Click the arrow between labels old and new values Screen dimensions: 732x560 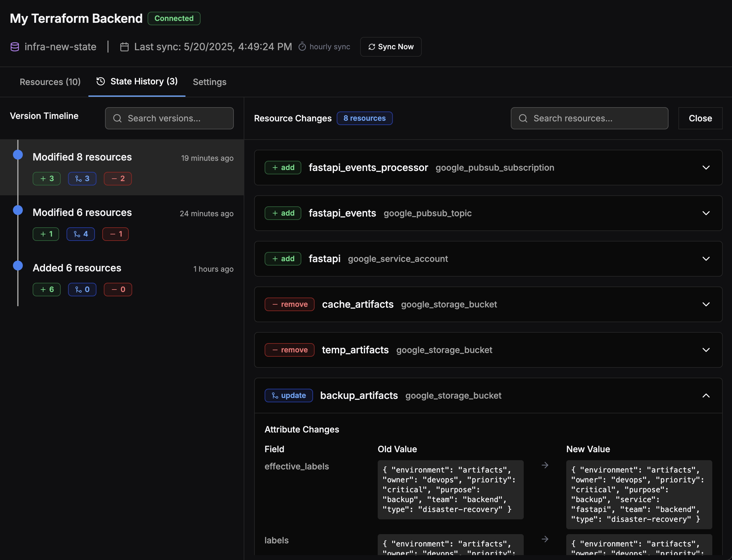(x=545, y=539)
